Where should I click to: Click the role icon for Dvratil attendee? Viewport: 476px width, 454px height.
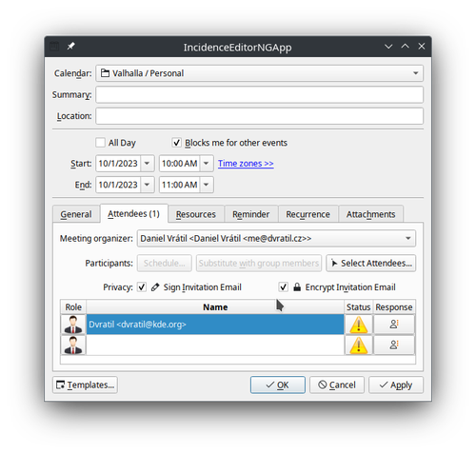[x=73, y=325]
